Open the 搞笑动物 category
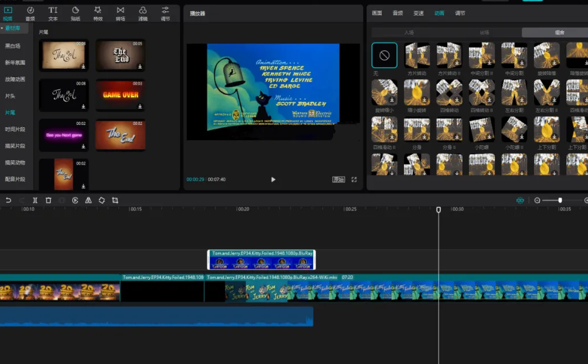The height and width of the screenshot is (364, 588). [15, 162]
